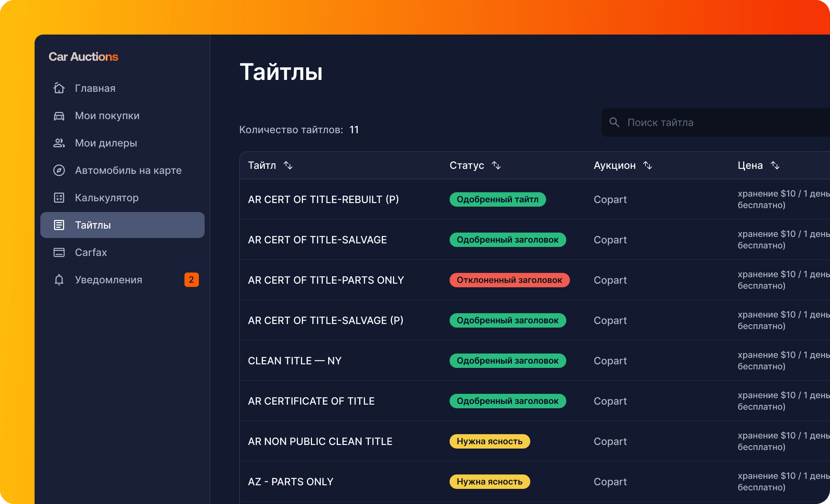Click the red Отклоненный заголовок status badge
This screenshot has height=504, width=830.
(x=509, y=280)
